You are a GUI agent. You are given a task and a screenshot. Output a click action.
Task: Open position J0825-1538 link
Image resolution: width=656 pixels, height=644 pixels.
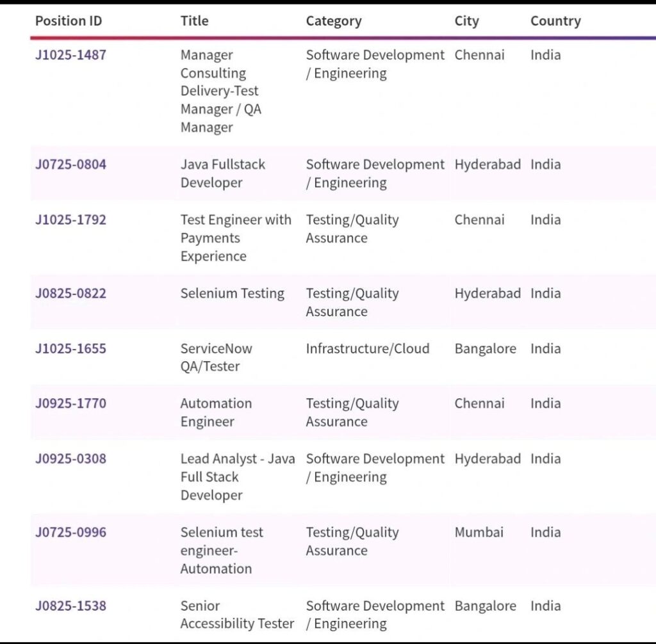(x=70, y=606)
